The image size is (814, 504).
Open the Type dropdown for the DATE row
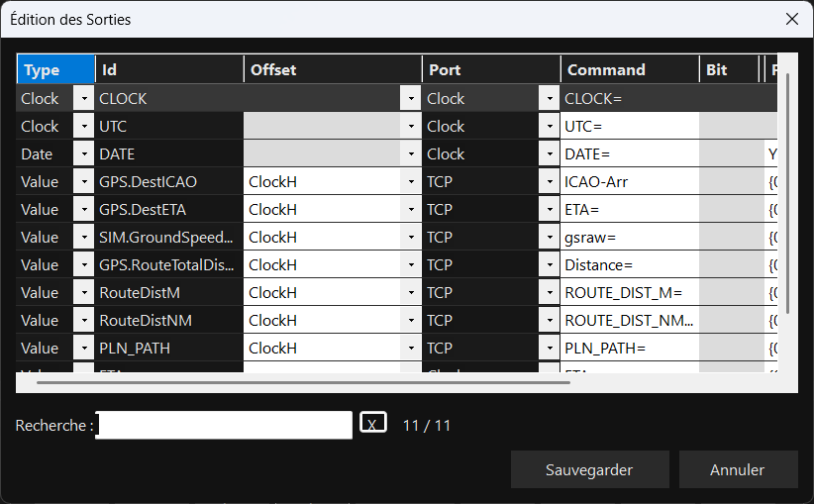pyautogui.click(x=83, y=153)
